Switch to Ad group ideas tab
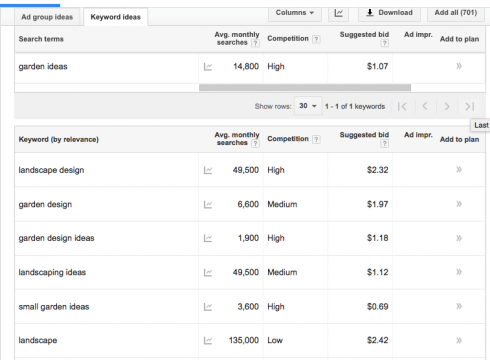490x360 pixels. coord(47,17)
